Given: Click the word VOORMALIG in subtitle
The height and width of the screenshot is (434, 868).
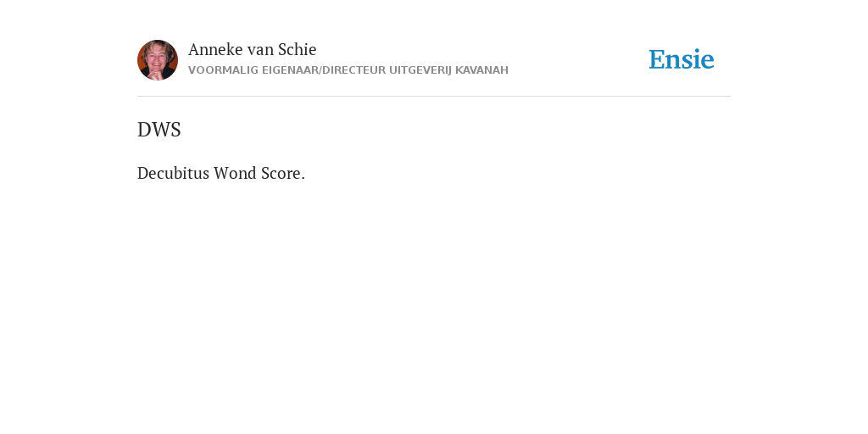Looking at the screenshot, I should pyautogui.click(x=224, y=70).
